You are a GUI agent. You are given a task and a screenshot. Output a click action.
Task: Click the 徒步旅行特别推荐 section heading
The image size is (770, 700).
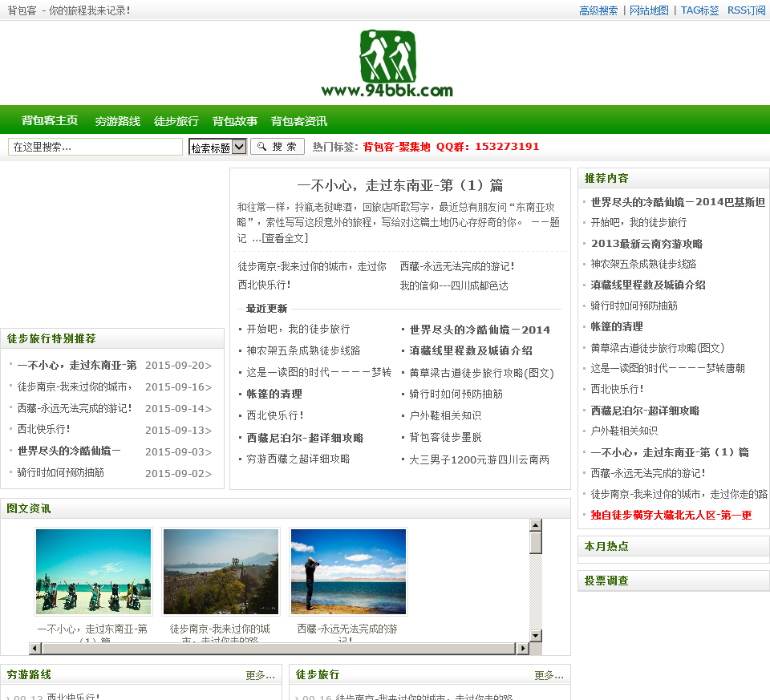[x=51, y=338]
